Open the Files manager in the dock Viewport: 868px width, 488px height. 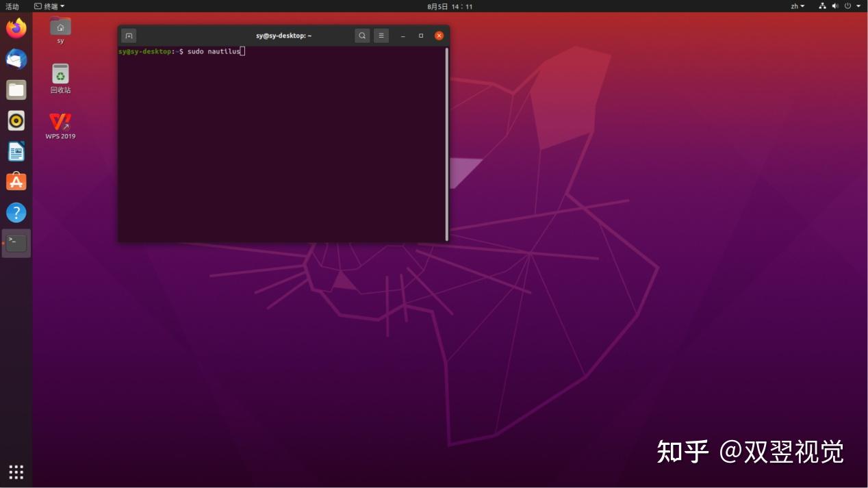[16, 90]
